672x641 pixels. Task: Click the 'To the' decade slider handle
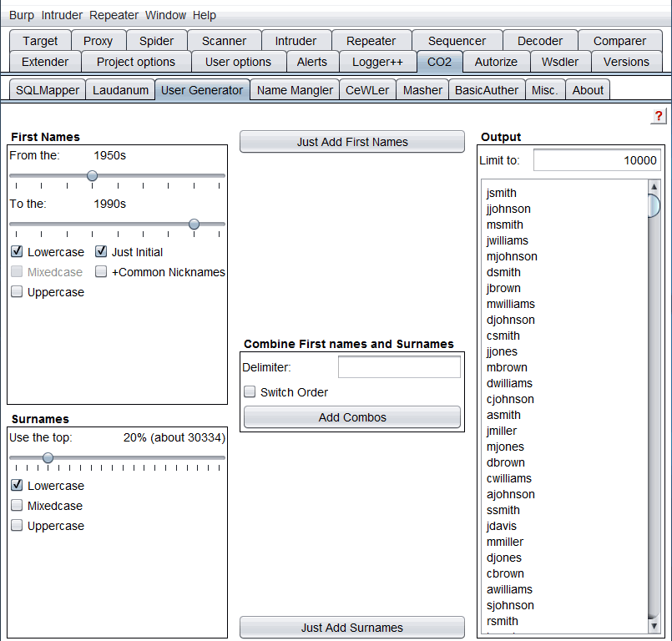tap(195, 224)
